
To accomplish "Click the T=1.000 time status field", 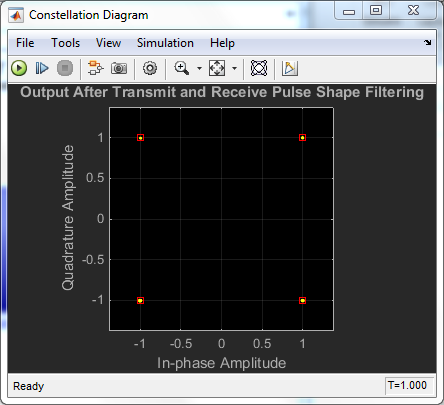I will [x=409, y=386].
